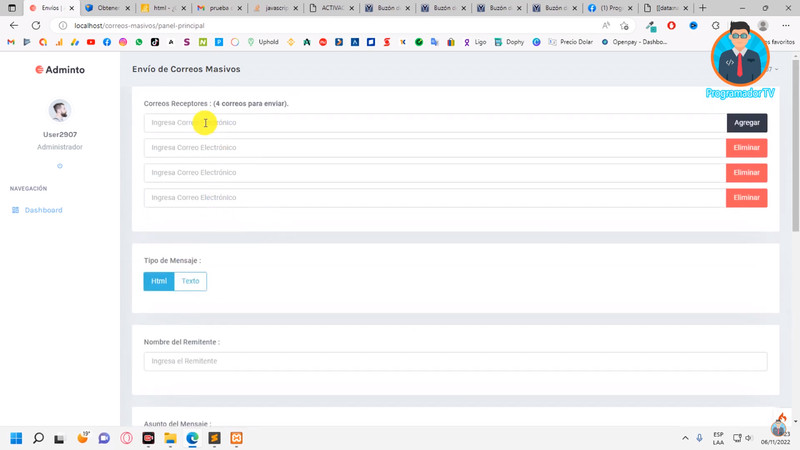Open the browser extensions puzzle icon

coord(716,26)
